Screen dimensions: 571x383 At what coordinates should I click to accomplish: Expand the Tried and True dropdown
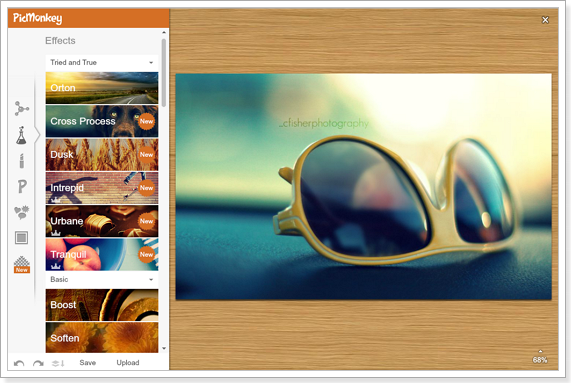tap(102, 63)
